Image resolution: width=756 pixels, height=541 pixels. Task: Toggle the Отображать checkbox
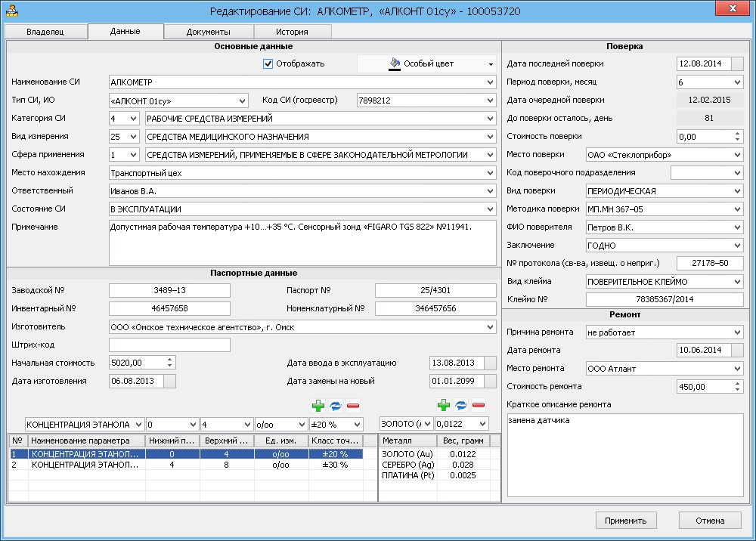[x=268, y=63]
